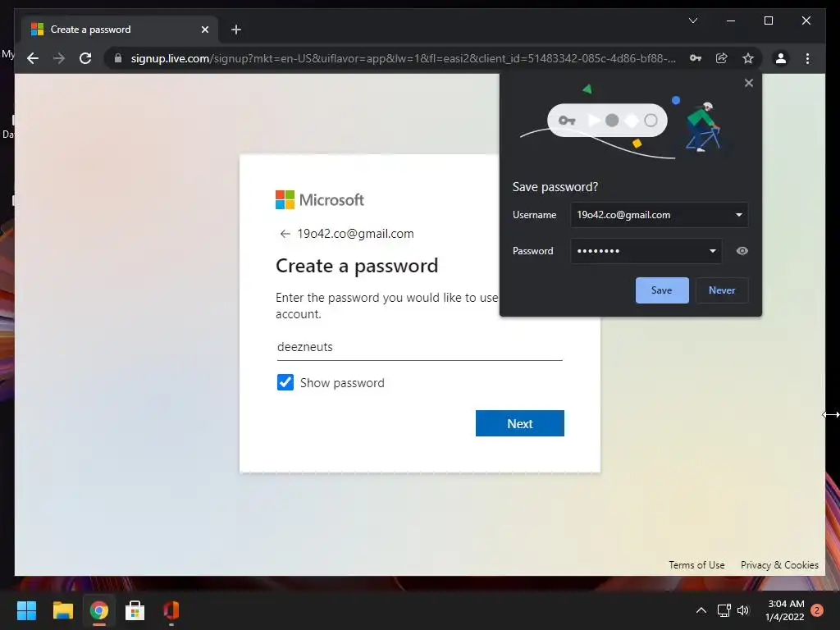Viewport: 840px width, 630px height.
Task: Open the Chrome profile avatar
Action: click(781, 58)
